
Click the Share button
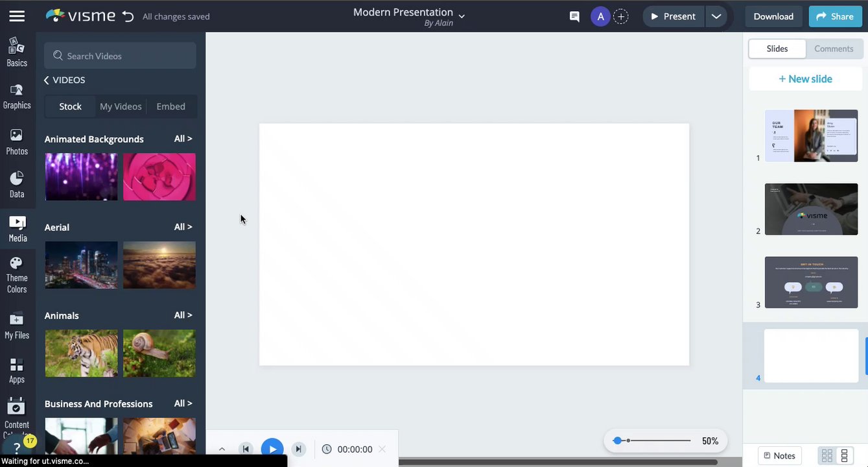[x=835, y=16]
